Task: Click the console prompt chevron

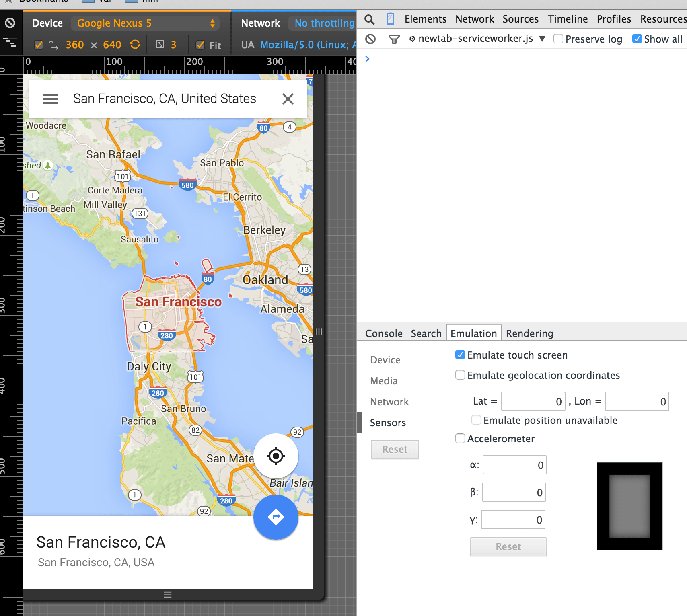Action: pos(367,59)
